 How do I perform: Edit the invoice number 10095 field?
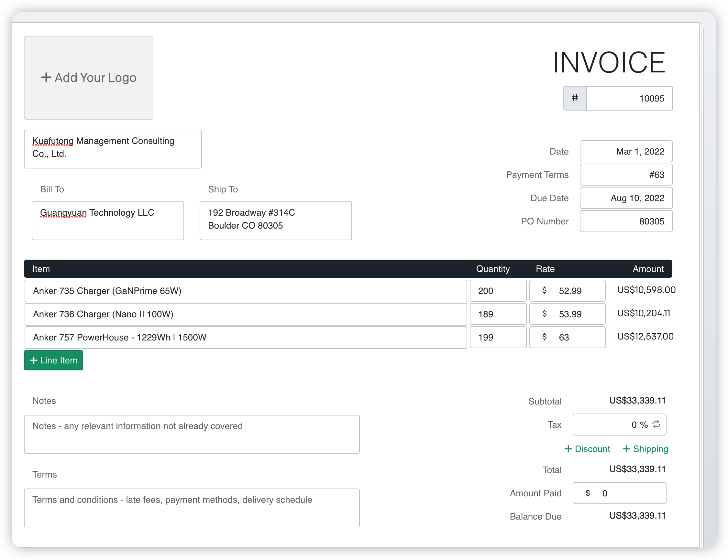pyautogui.click(x=629, y=98)
